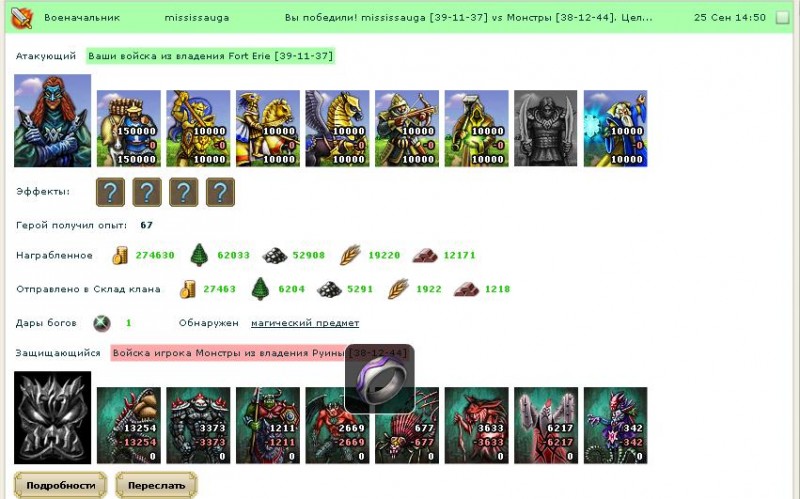Click the fourth question-mark effect icon
Image resolution: width=800 pixels, height=499 pixels.
point(220,192)
